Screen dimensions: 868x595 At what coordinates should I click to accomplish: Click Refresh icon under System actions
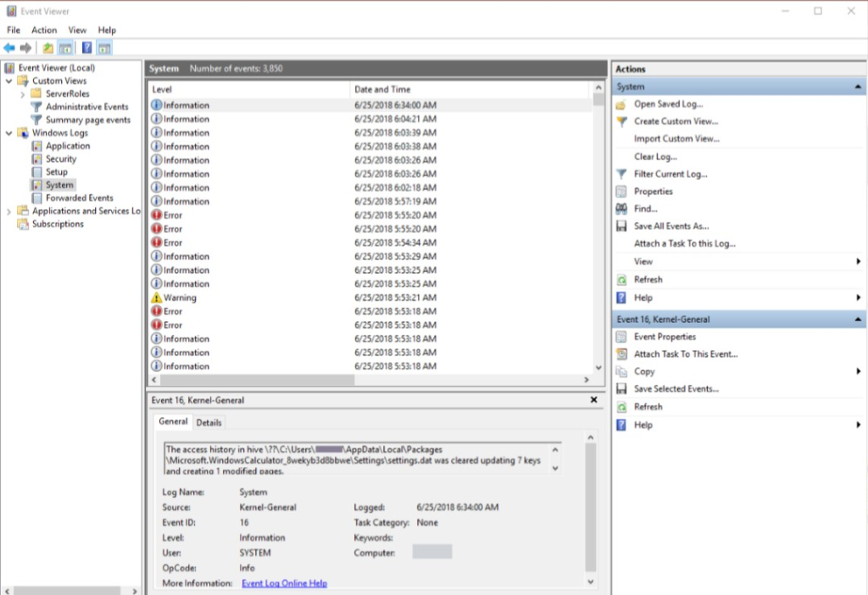pos(621,280)
